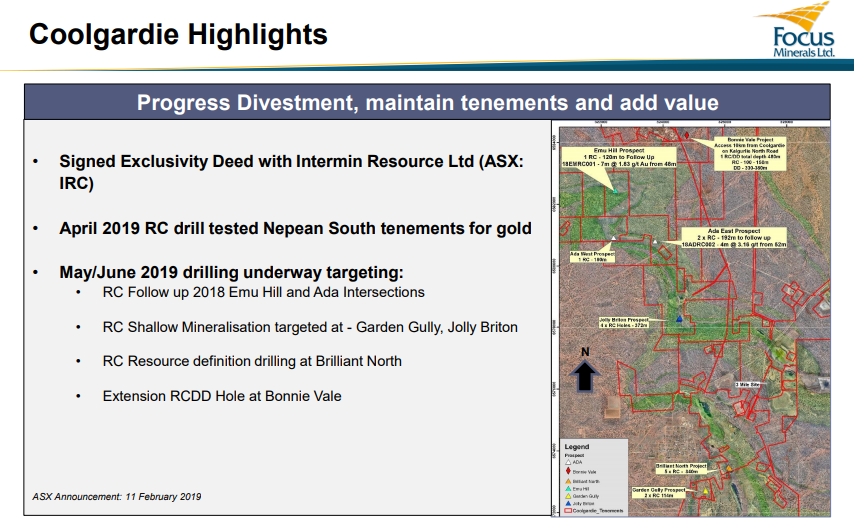The image size is (854, 522).
Task: Click the 'RC Follow up 2018 Emu Hill' sub-bullet
Action: [x=264, y=293]
